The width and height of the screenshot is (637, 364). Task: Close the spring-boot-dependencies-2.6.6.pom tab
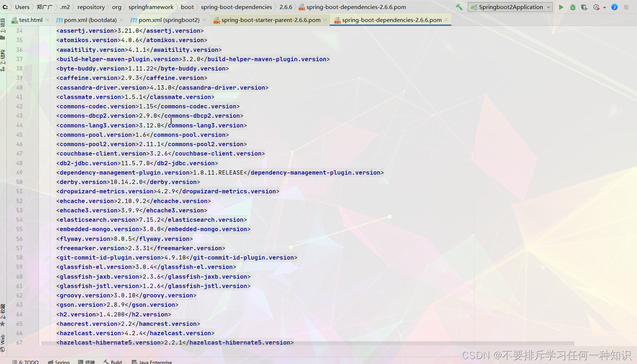pos(446,20)
